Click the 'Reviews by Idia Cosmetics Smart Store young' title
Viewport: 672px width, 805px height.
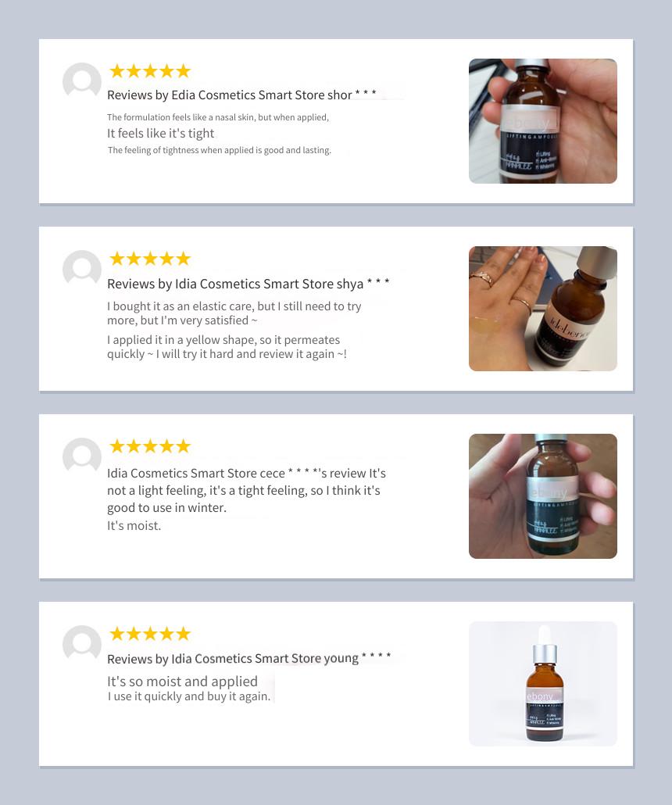point(233,659)
